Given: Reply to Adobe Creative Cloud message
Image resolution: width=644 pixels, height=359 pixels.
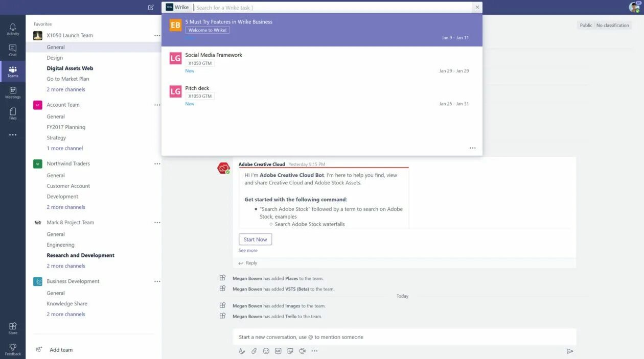Looking at the screenshot, I should [x=248, y=263].
